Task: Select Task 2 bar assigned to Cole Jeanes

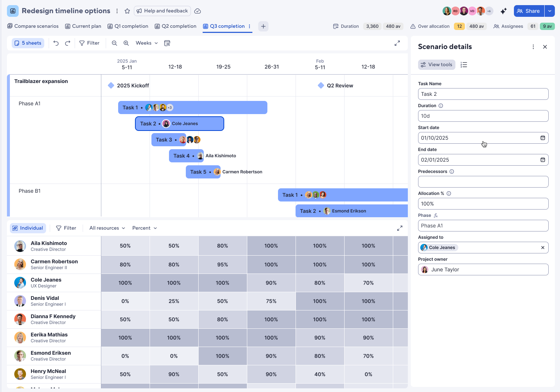Action: (180, 124)
